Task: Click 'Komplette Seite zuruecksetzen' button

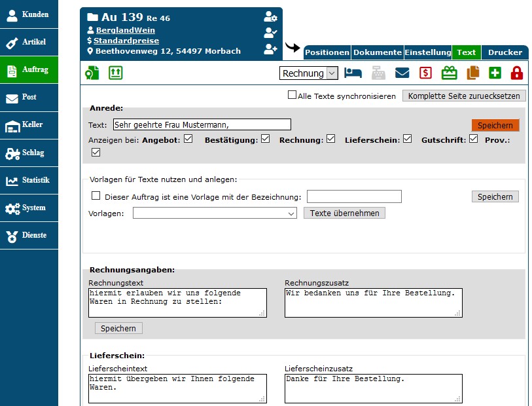Action: (x=464, y=96)
